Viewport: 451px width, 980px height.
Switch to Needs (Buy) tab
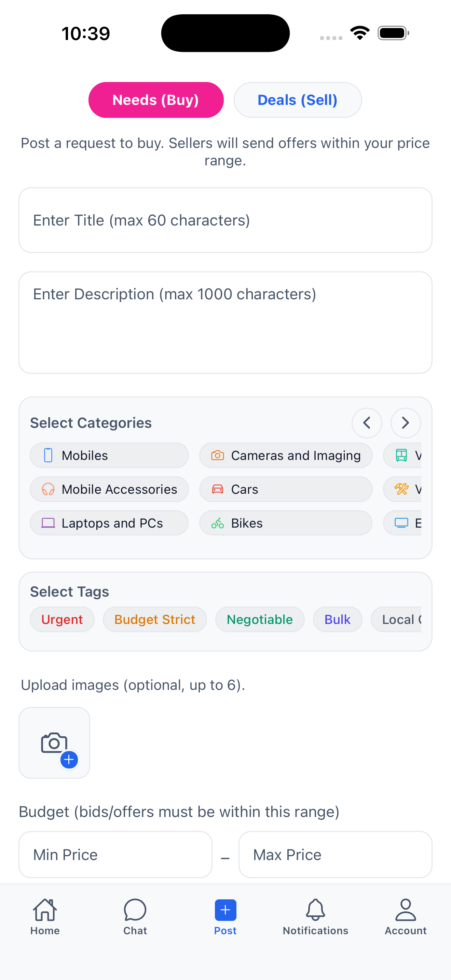pos(156,100)
